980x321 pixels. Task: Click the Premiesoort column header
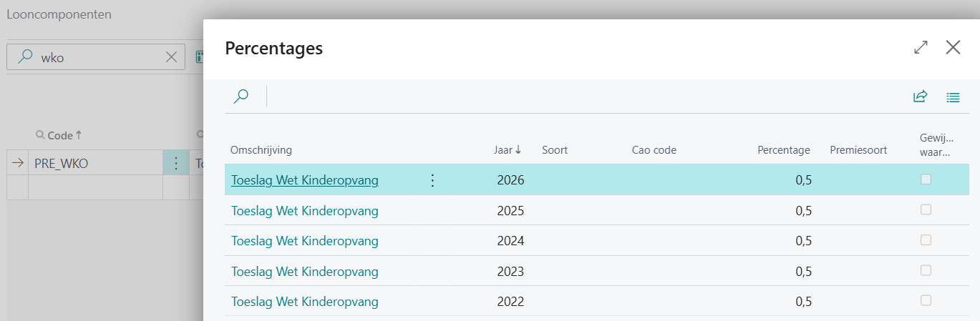coord(858,150)
